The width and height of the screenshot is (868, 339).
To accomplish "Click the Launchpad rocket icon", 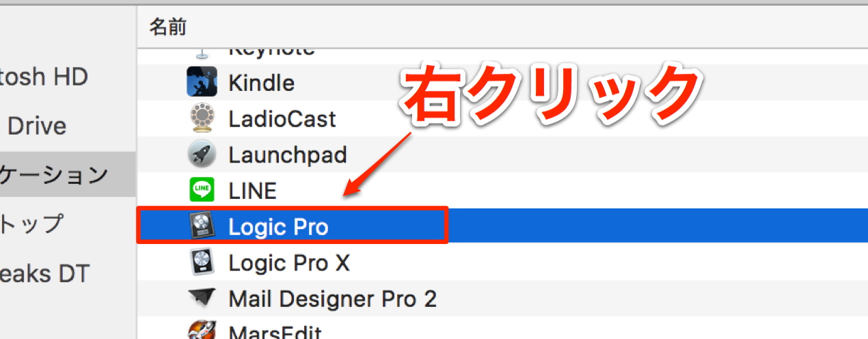I will tap(202, 154).
